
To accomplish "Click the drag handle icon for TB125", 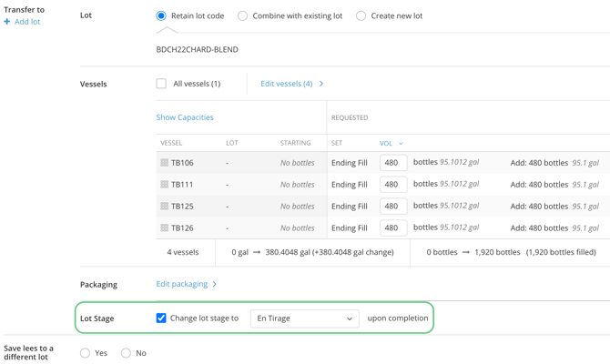I will click(164, 206).
